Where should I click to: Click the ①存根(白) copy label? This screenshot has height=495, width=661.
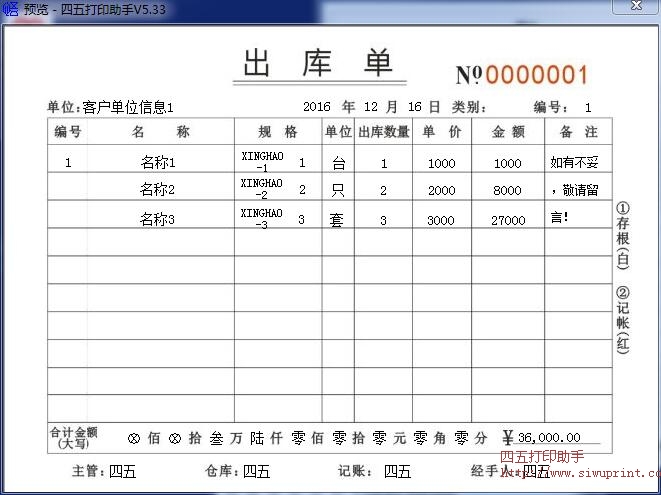point(622,236)
